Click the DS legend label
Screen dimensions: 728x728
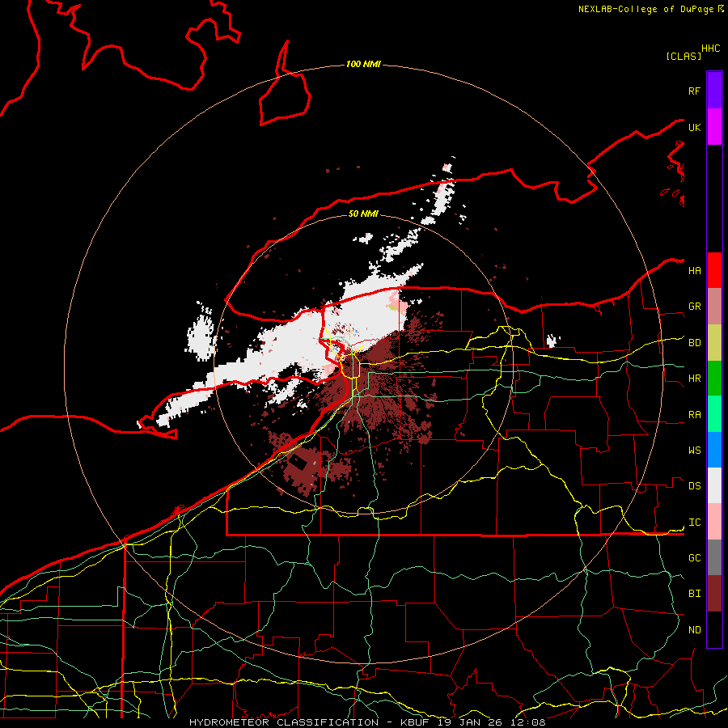694,486
